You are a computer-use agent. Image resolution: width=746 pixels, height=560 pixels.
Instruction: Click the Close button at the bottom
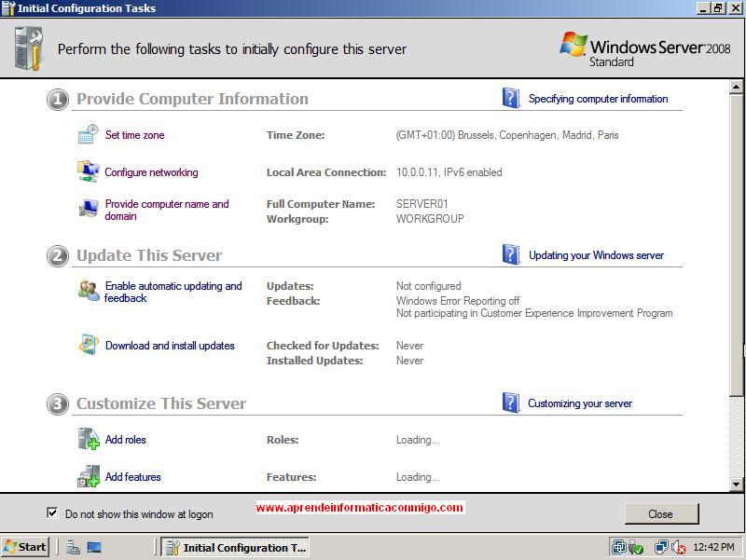click(x=661, y=514)
